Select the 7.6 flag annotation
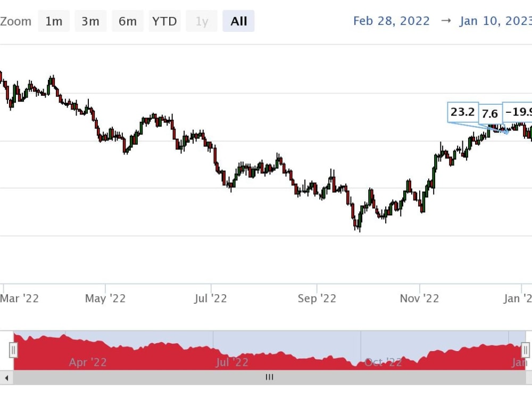 (x=490, y=113)
